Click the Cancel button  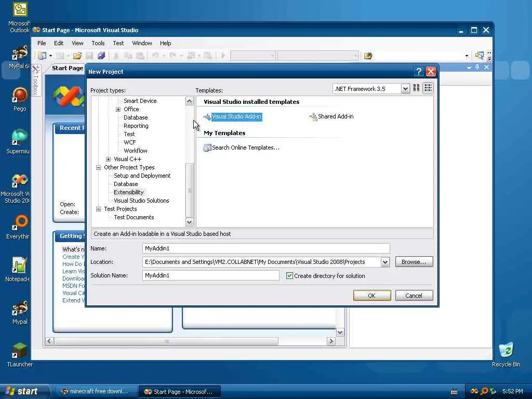414,296
